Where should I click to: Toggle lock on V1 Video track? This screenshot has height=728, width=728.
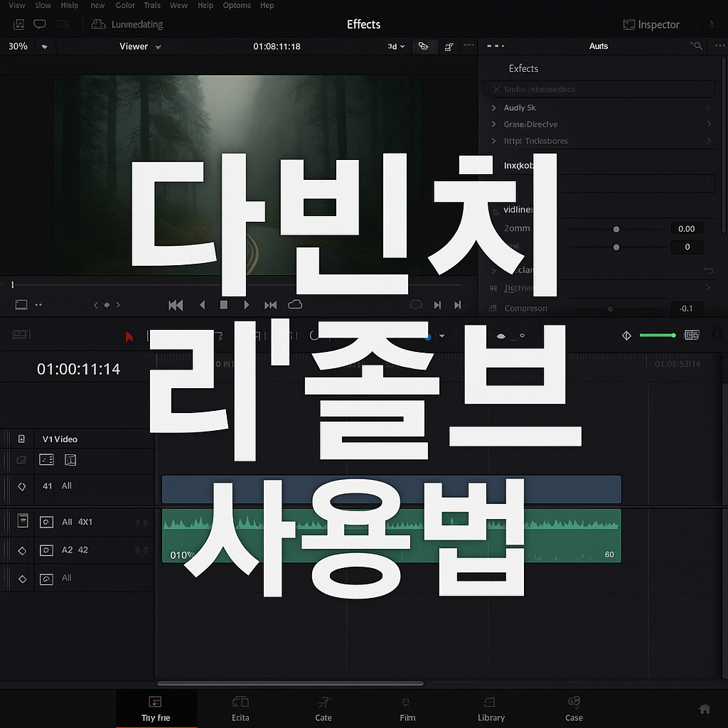(x=21, y=439)
